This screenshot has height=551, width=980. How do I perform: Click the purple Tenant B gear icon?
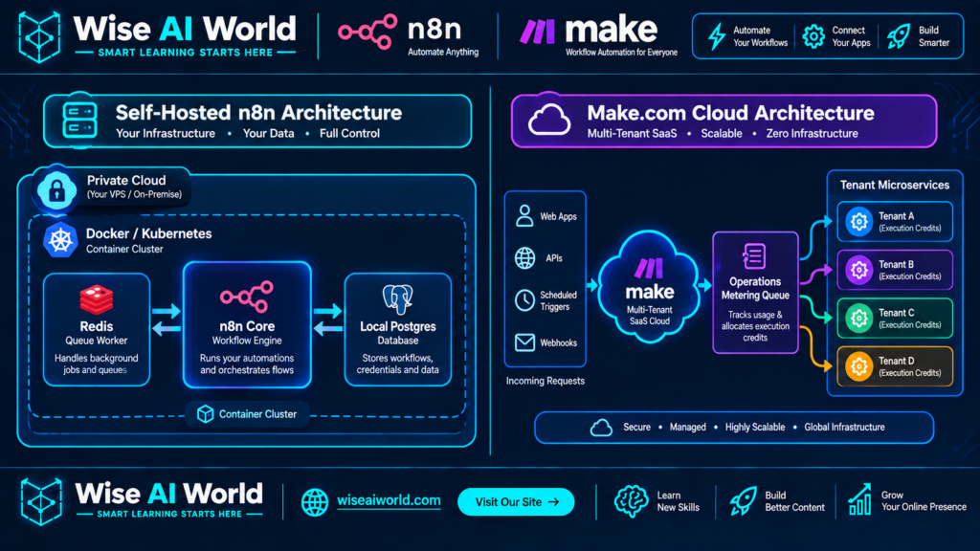(858, 270)
